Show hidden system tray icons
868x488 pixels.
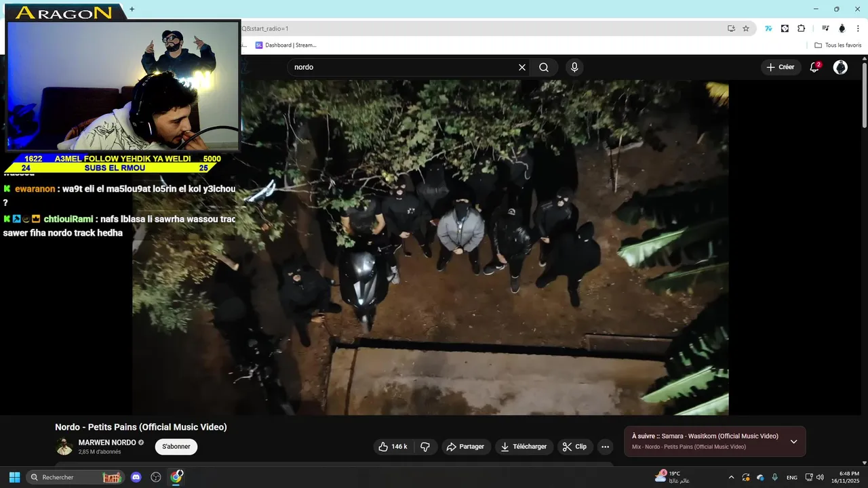click(x=731, y=477)
